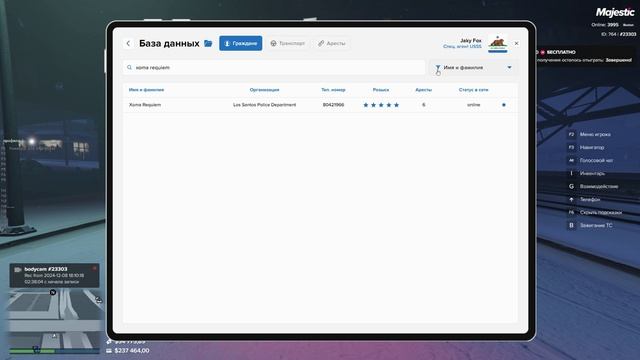
Task: Click the Jaky Fox user name
Action: coord(471,40)
